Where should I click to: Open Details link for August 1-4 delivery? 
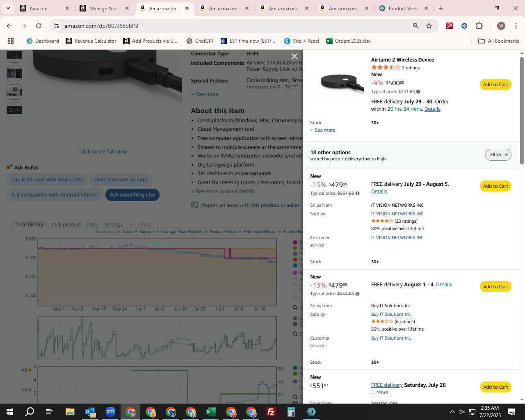coord(444,285)
